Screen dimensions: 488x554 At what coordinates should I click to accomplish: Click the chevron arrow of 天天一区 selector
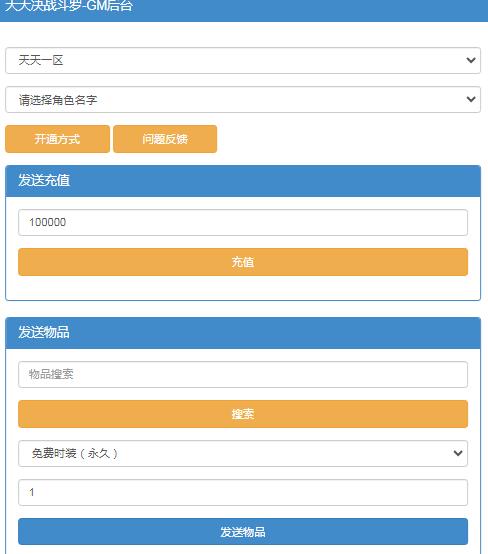[x=471, y=60]
